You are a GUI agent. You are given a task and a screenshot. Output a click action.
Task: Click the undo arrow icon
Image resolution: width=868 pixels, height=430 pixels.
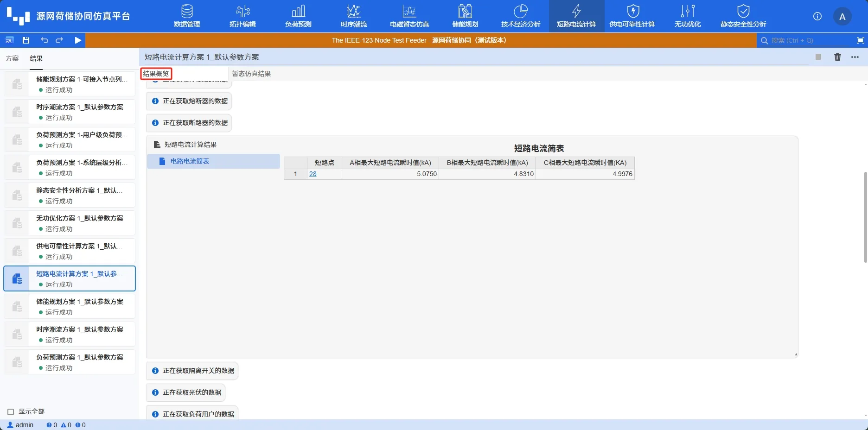point(44,40)
